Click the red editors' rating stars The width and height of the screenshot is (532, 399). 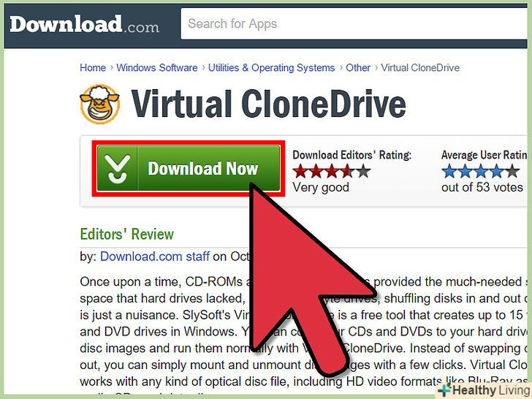pyautogui.click(x=332, y=171)
